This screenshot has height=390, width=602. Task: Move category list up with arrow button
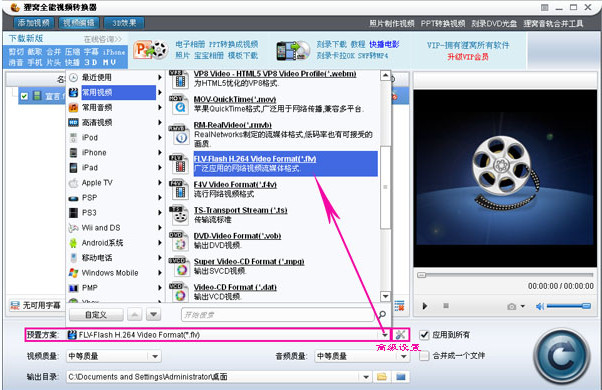[x=134, y=315]
